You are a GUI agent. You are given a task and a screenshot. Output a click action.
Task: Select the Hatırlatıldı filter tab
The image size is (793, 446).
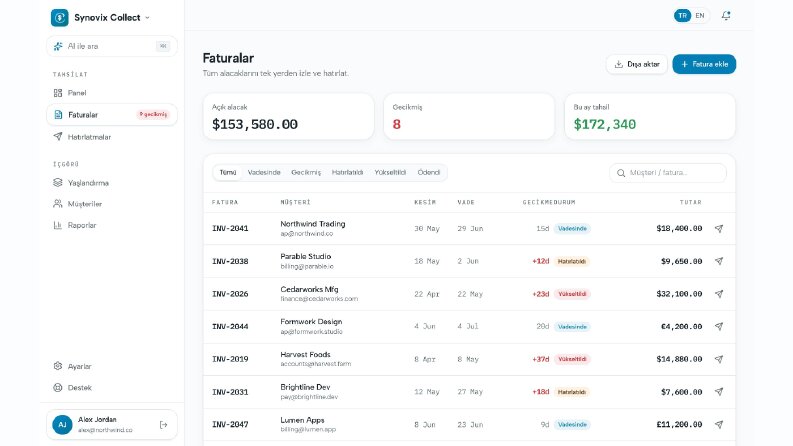coord(347,172)
